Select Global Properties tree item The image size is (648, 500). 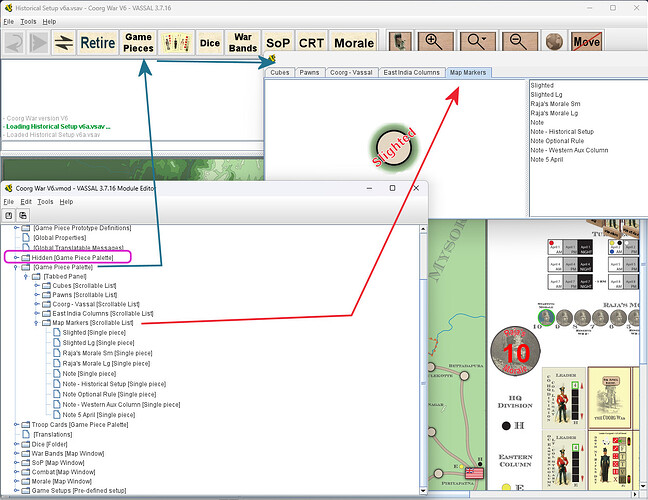60,238
